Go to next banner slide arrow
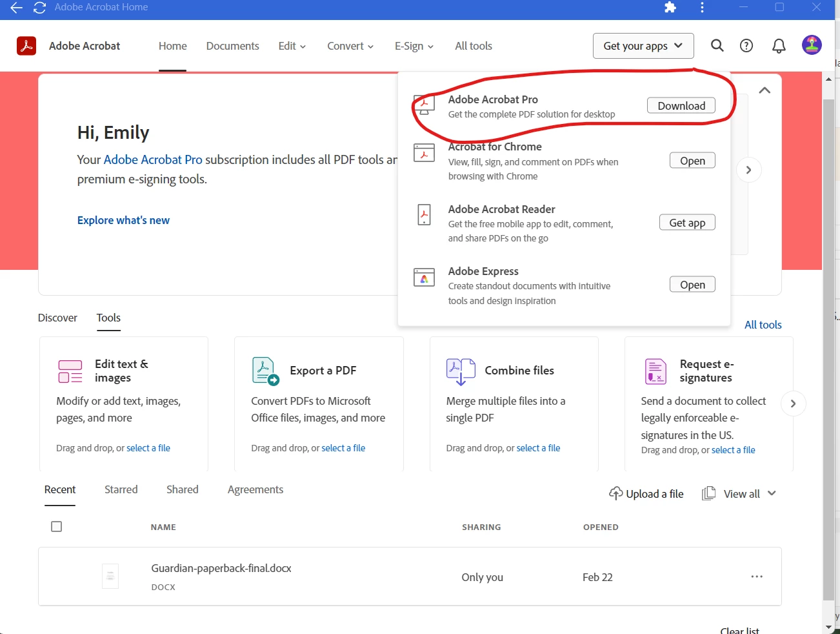Image resolution: width=840 pixels, height=634 pixels. tap(748, 170)
